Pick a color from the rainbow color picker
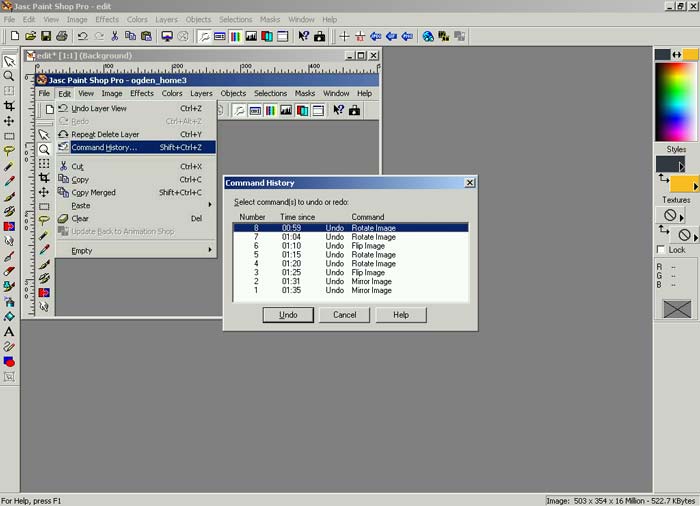 point(675,102)
